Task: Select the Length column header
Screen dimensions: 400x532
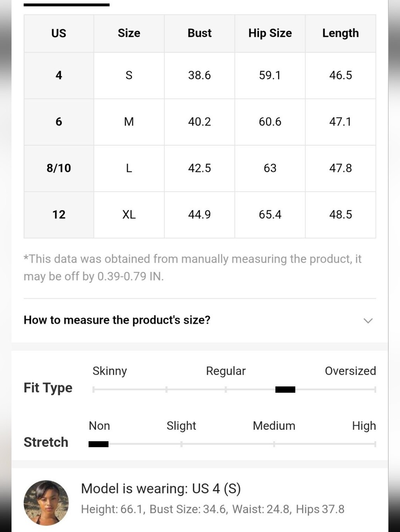Action: (340, 33)
